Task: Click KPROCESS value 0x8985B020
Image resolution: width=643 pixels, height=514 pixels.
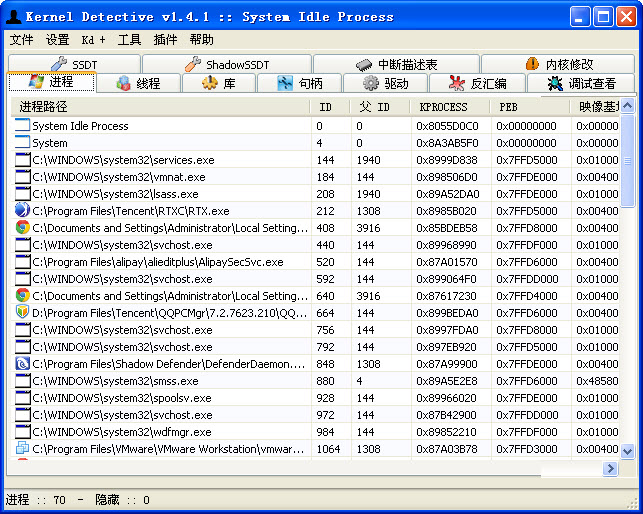Action: tap(446, 211)
